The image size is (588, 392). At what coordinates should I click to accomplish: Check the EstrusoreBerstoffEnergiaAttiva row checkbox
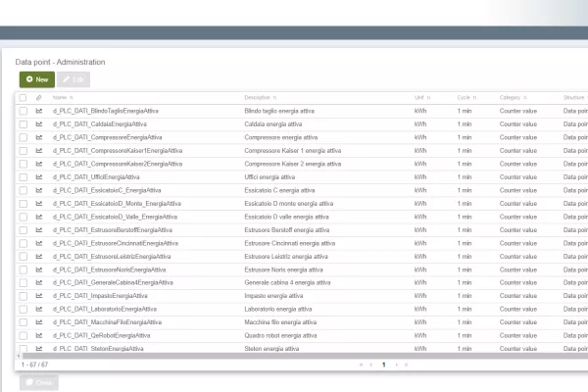tap(24, 230)
